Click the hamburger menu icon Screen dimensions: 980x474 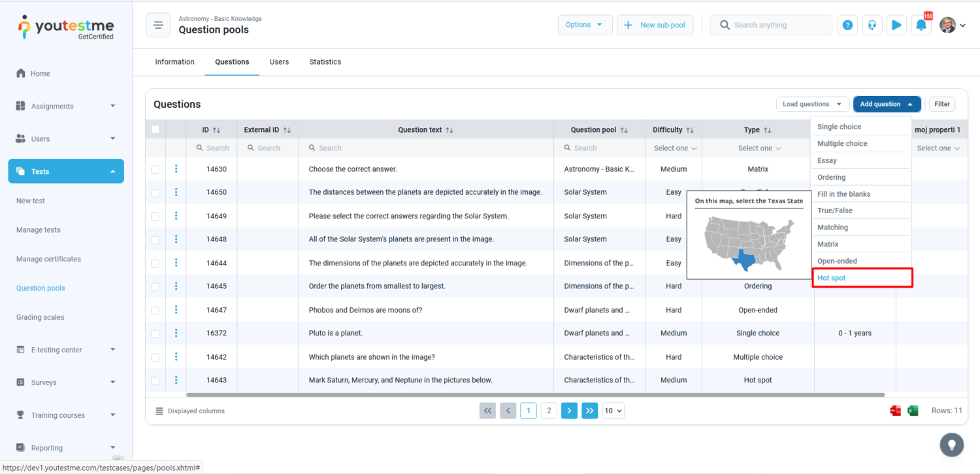157,25
